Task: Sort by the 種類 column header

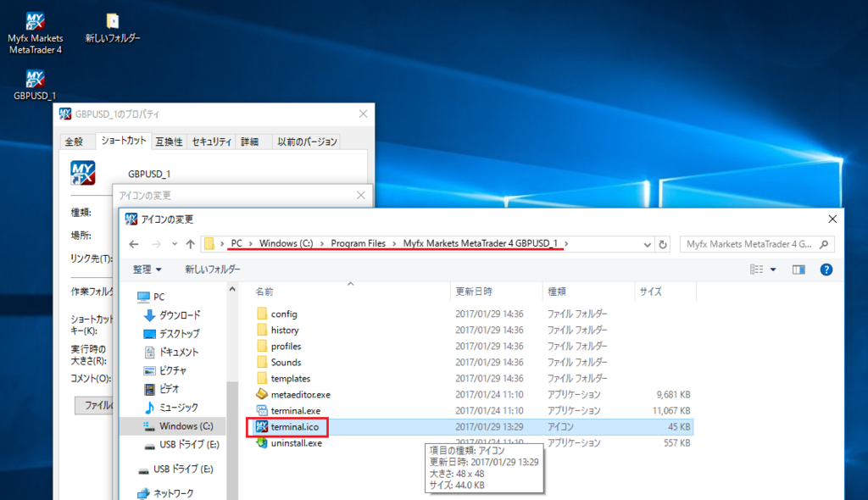Action: point(588,292)
